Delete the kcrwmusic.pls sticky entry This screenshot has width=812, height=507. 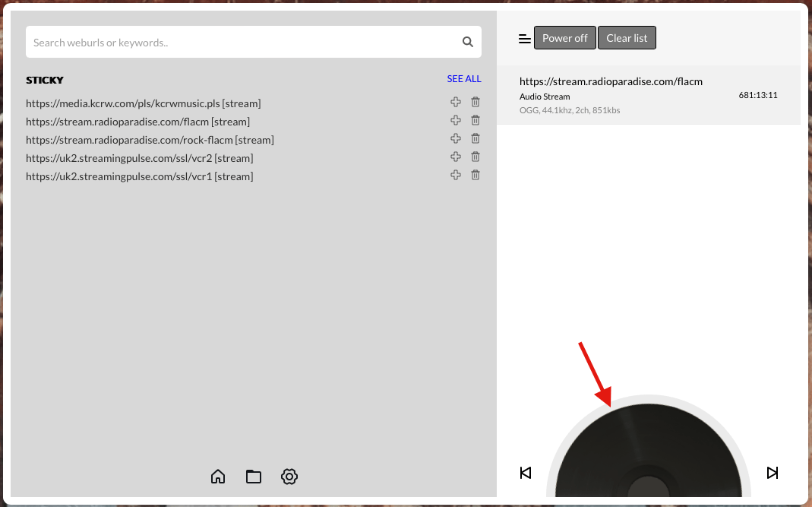tap(476, 102)
